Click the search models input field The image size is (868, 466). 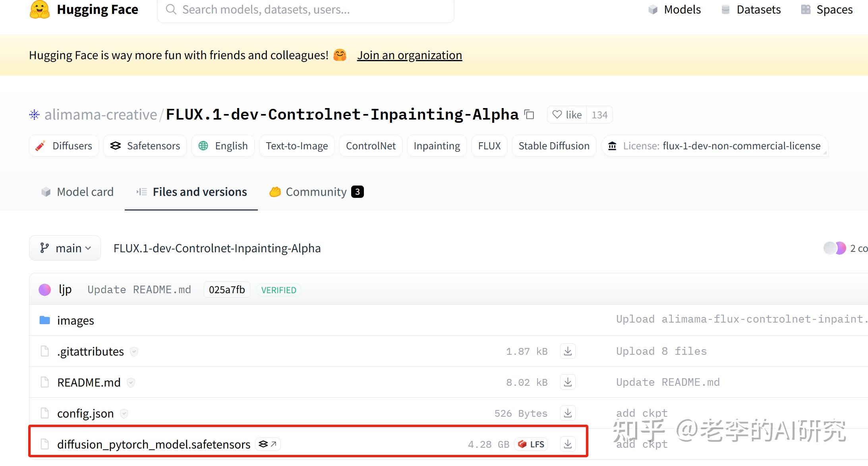click(x=305, y=10)
